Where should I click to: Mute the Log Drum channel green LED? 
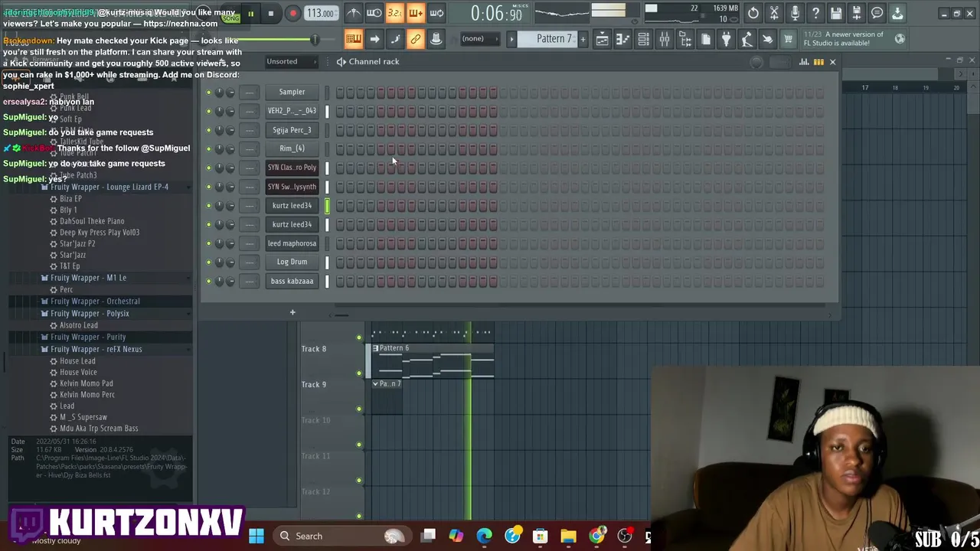pyautogui.click(x=208, y=262)
